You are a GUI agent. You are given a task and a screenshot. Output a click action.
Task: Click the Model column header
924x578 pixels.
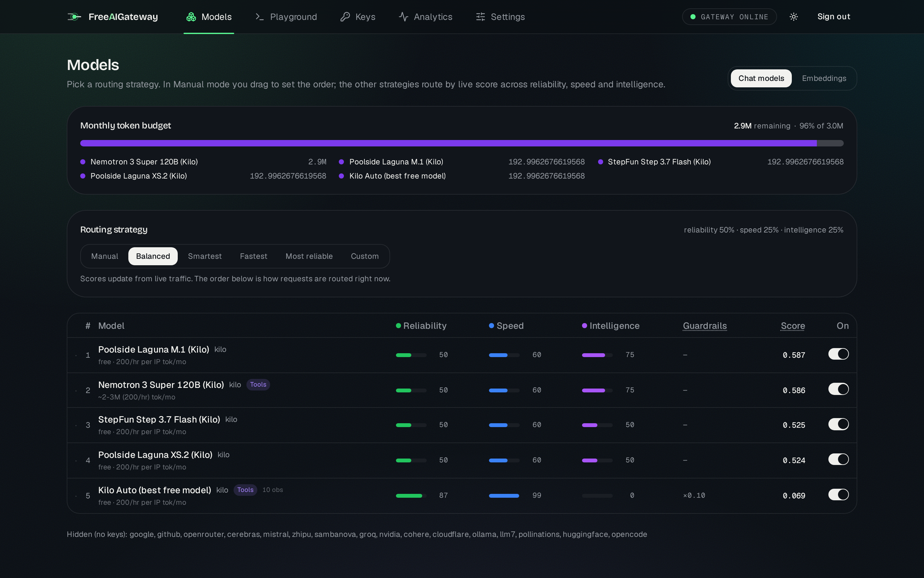pos(111,326)
